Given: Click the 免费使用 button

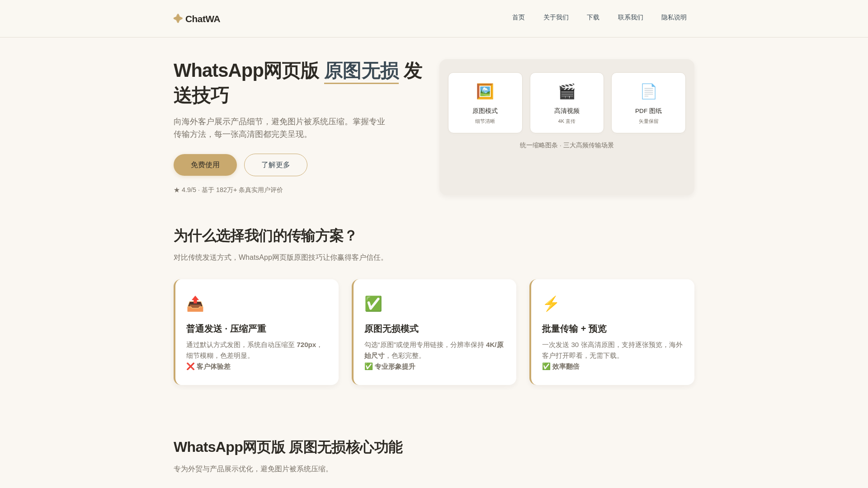Looking at the screenshot, I should coord(205,165).
